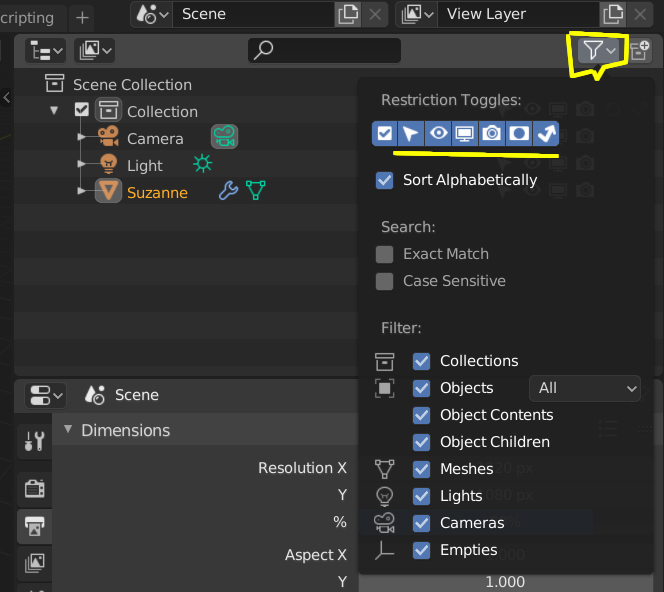The width and height of the screenshot is (664, 592).
Task: Open the Objects filter All dropdown
Action: pyautogui.click(x=584, y=388)
